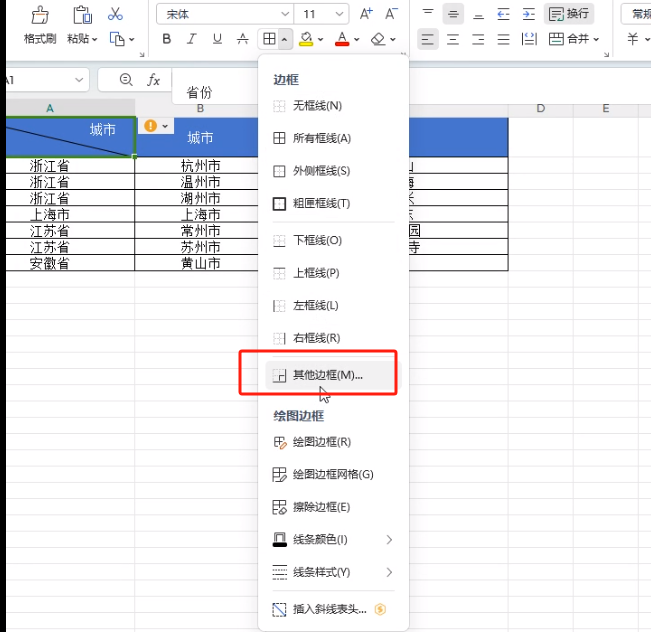
Task: Open the eraser clear options dropdown
Action: coord(393,39)
